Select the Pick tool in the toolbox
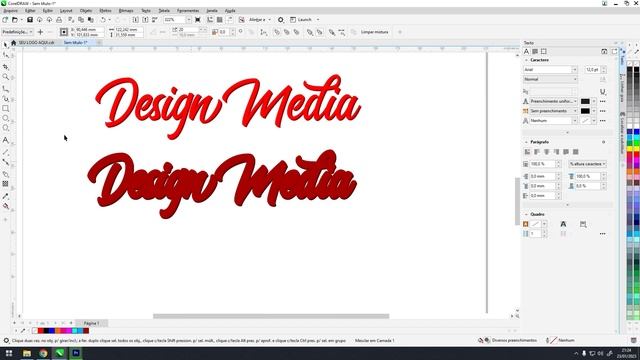The width and height of the screenshot is (640, 360). 5,44
